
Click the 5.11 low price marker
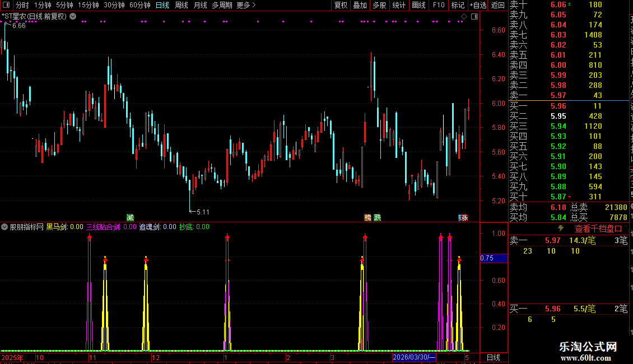pos(203,212)
